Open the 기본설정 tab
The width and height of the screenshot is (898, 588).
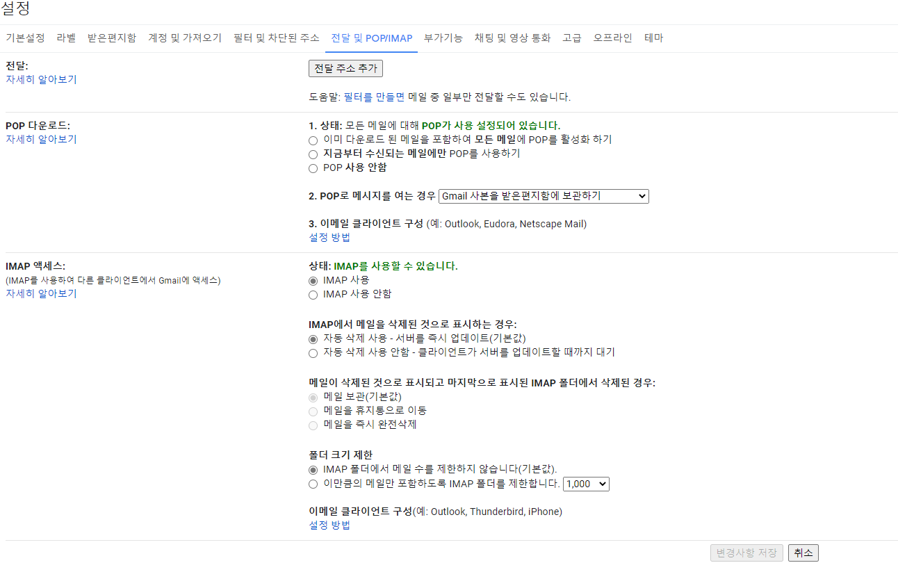(25, 38)
